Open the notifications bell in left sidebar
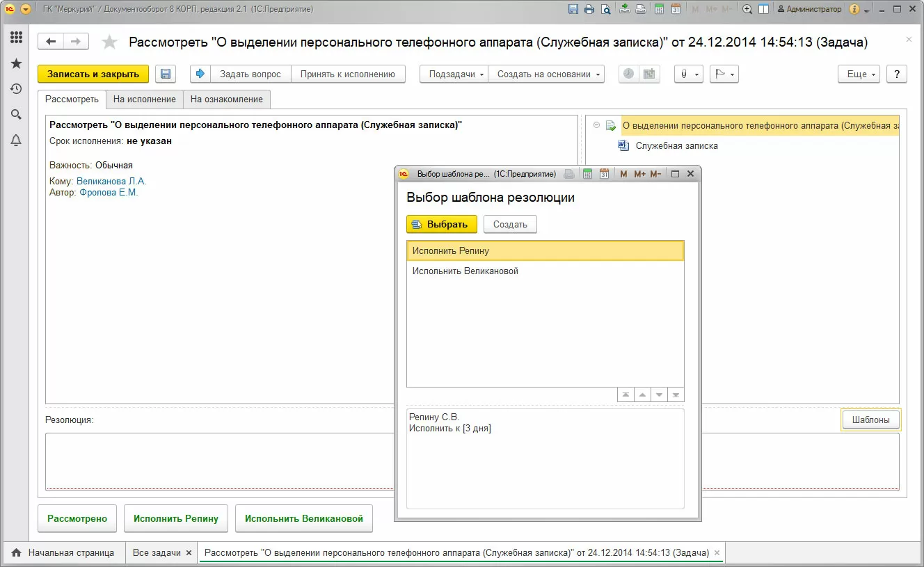The image size is (924, 567). click(x=16, y=140)
